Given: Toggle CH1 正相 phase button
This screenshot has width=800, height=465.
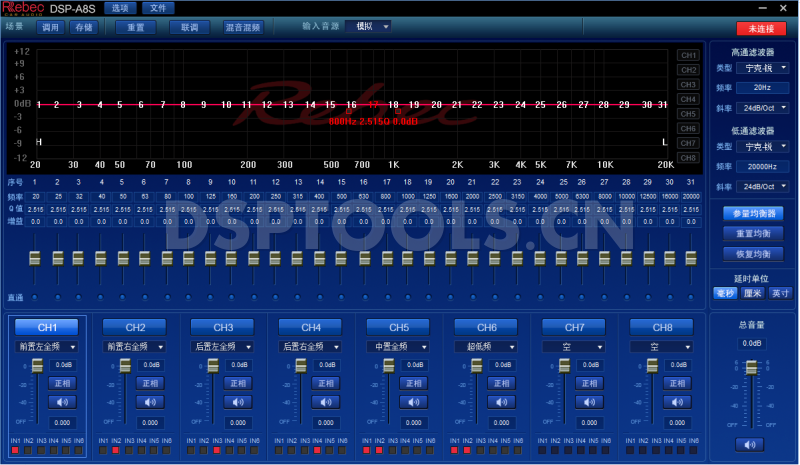Looking at the screenshot, I should (62, 383).
